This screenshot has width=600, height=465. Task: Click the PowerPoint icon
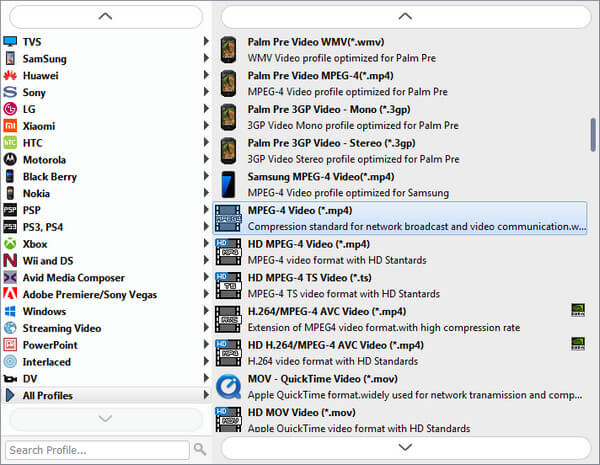(10, 345)
